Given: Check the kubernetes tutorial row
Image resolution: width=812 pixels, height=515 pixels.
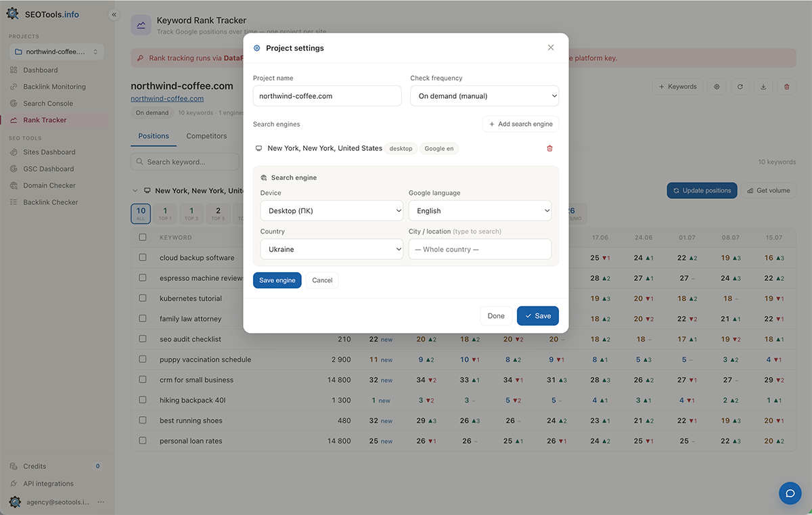Looking at the screenshot, I should (x=143, y=298).
